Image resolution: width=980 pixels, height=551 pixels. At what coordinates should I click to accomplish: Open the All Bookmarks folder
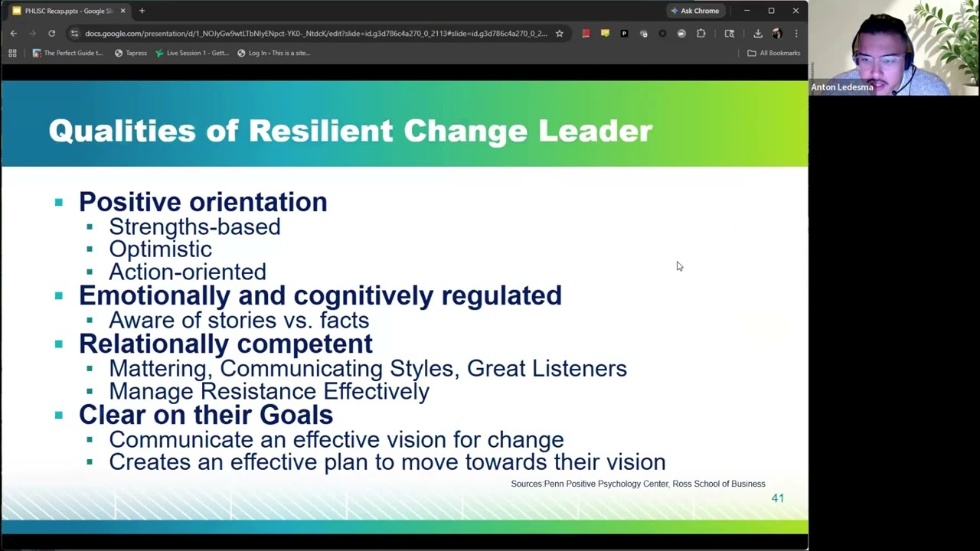(773, 53)
